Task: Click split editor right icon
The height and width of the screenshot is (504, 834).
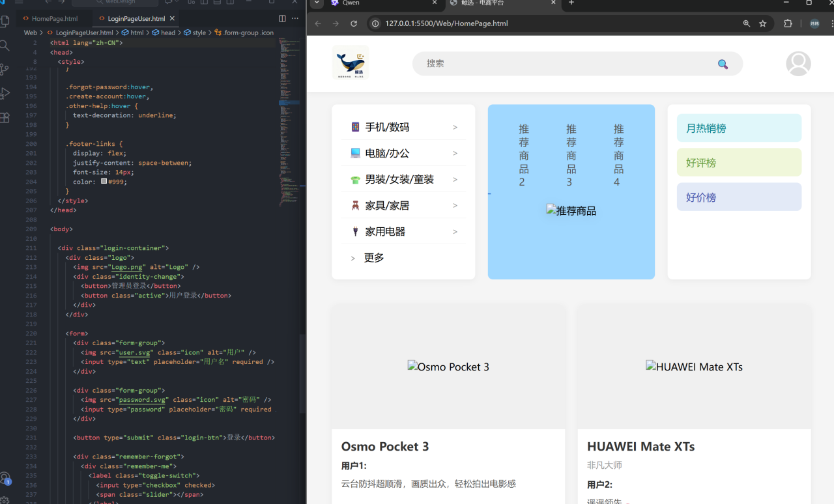Action: [282, 19]
